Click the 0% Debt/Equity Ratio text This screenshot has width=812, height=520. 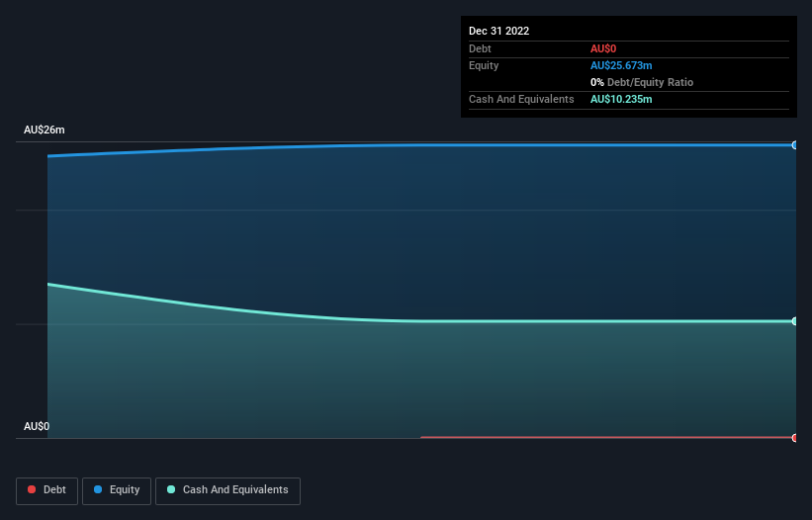click(642, 82)
